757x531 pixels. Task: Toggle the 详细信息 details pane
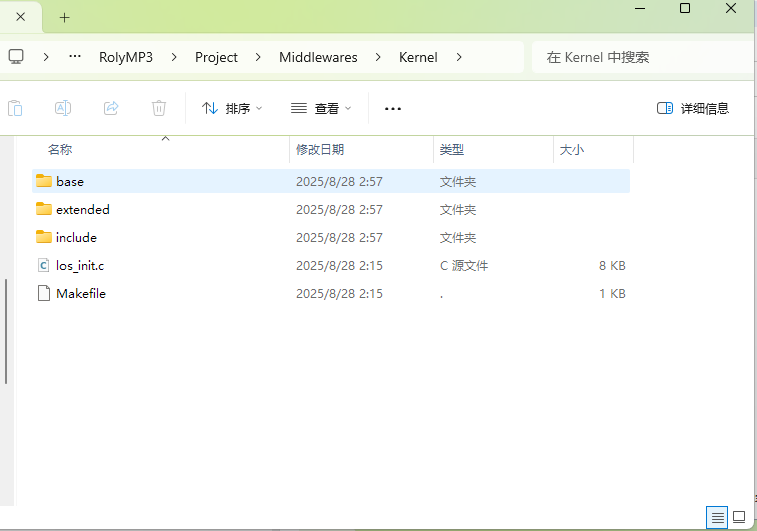coord(693,108)
